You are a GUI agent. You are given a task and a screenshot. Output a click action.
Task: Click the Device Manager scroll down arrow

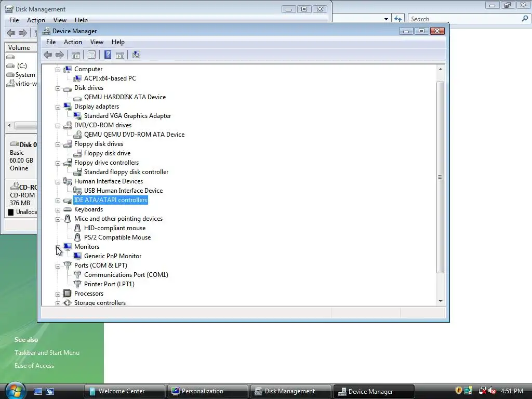tap(441, 301)
